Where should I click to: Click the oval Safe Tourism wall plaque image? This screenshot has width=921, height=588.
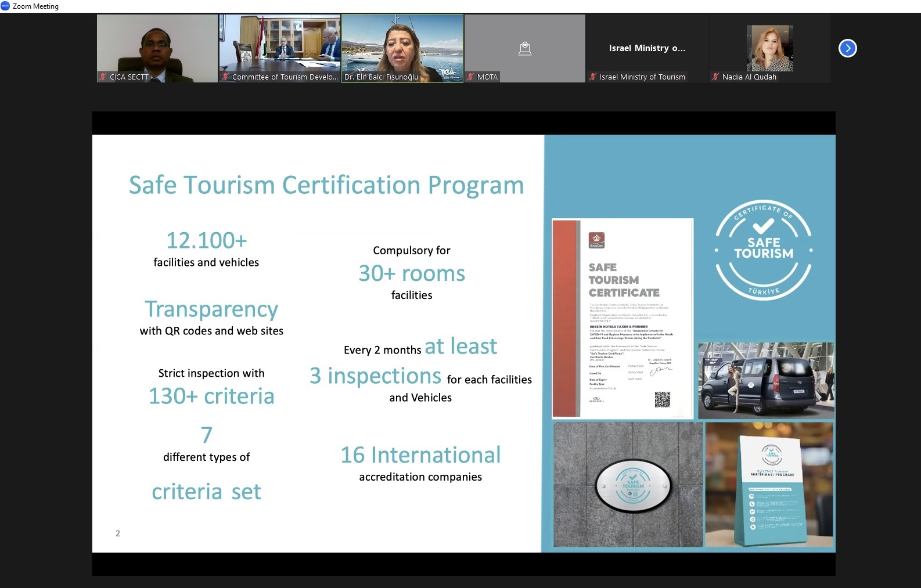tap(633, 485)
